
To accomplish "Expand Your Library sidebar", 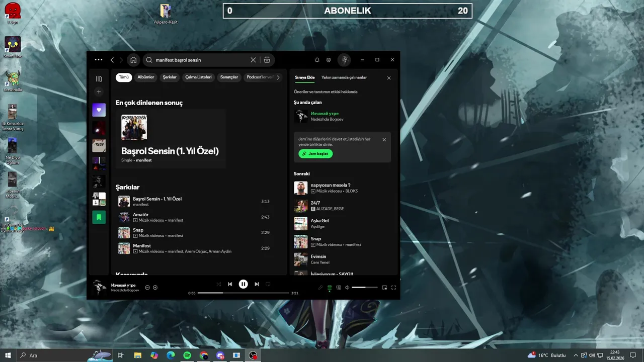I will [99, 79].
